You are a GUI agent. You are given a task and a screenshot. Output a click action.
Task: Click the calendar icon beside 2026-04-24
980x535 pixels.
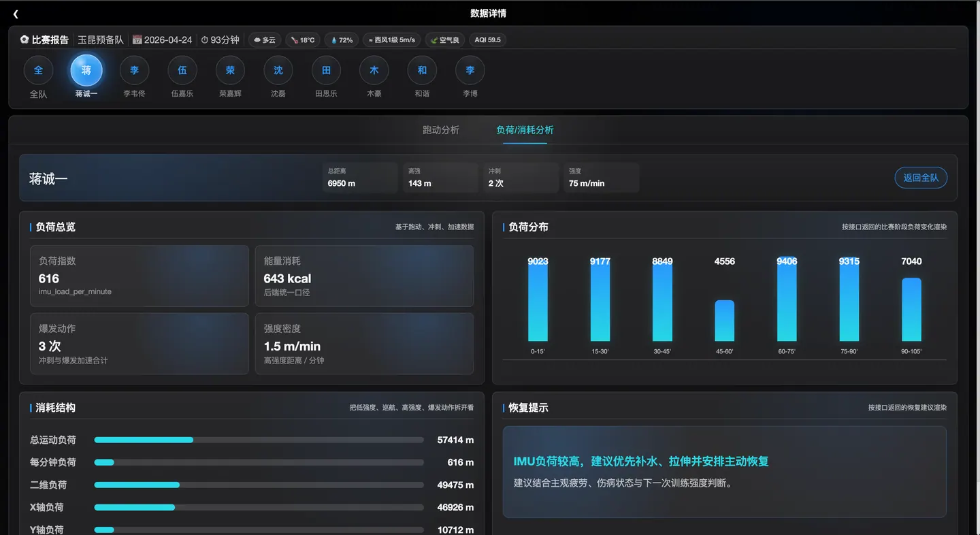click(x=137, y=40)
